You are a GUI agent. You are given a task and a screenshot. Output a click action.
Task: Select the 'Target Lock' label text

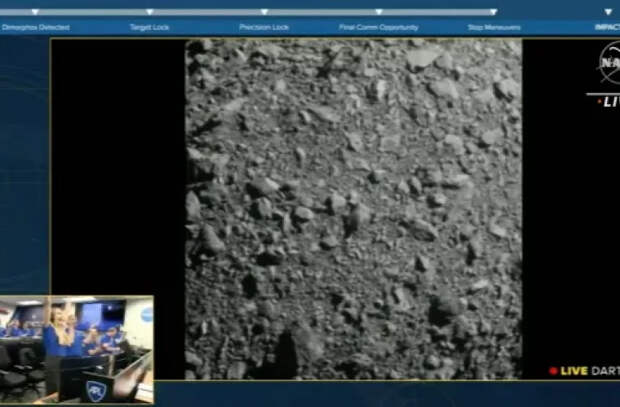pyautogui.click(x=149, y=27)
